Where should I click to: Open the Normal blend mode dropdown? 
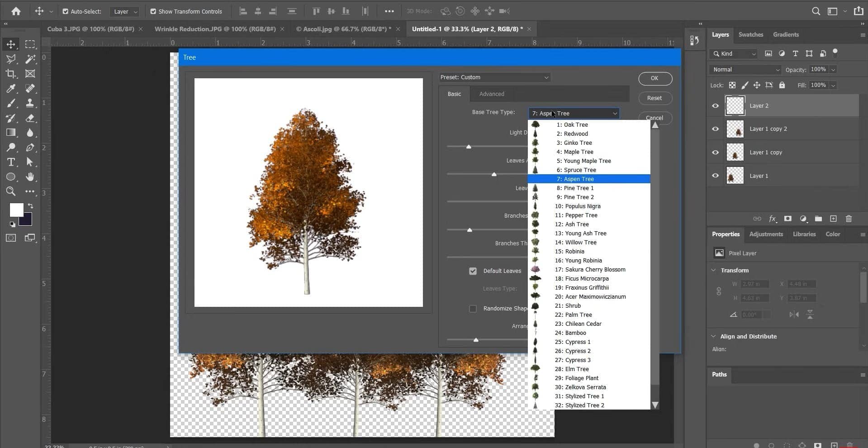click(x=745, y=70)
